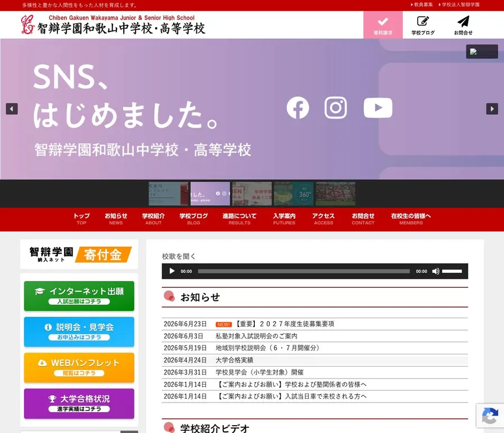This screenshot has width=504, height=433.
Task: Click the 智辯学園 寄付金 banner
Action: (79, 254)
